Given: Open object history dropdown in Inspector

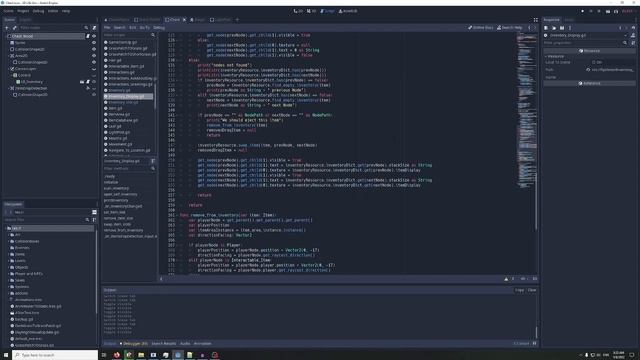Looking at the screenshot, I should point(633,28).
